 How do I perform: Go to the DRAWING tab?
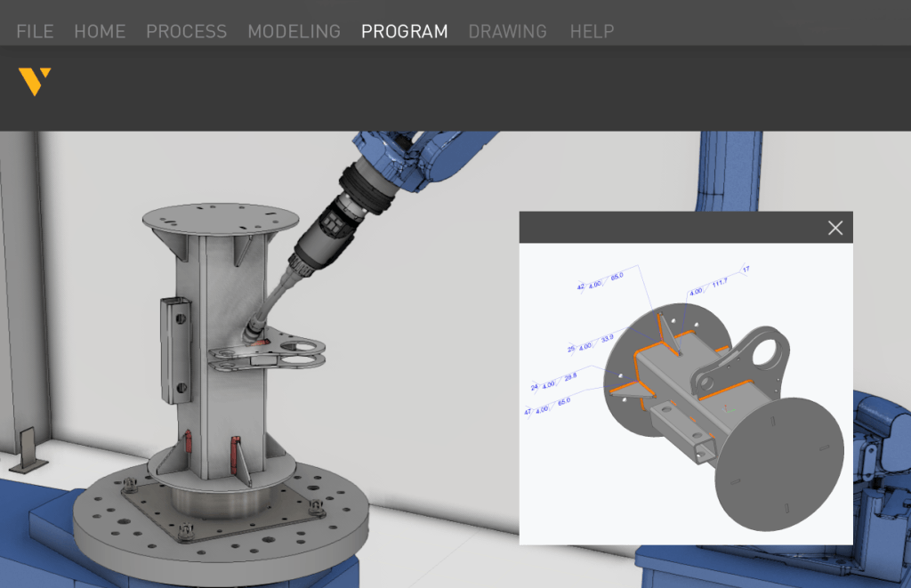(507, 31)
